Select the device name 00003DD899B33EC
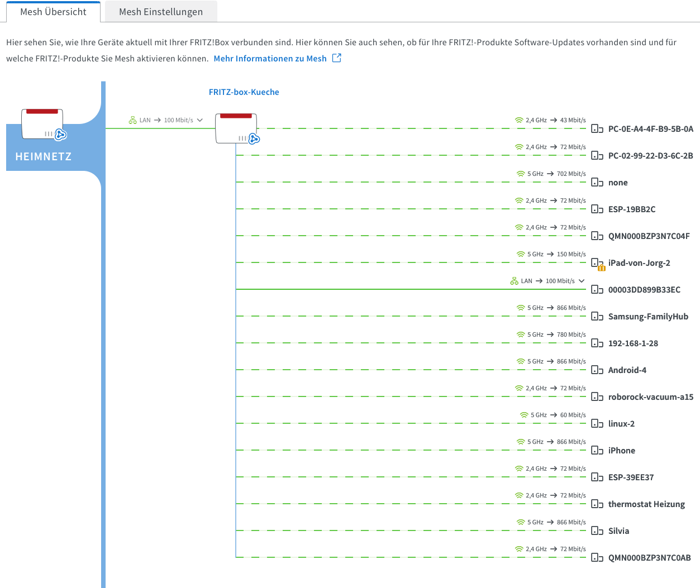The width and height of the screenshot is (700, 588). 644,290
